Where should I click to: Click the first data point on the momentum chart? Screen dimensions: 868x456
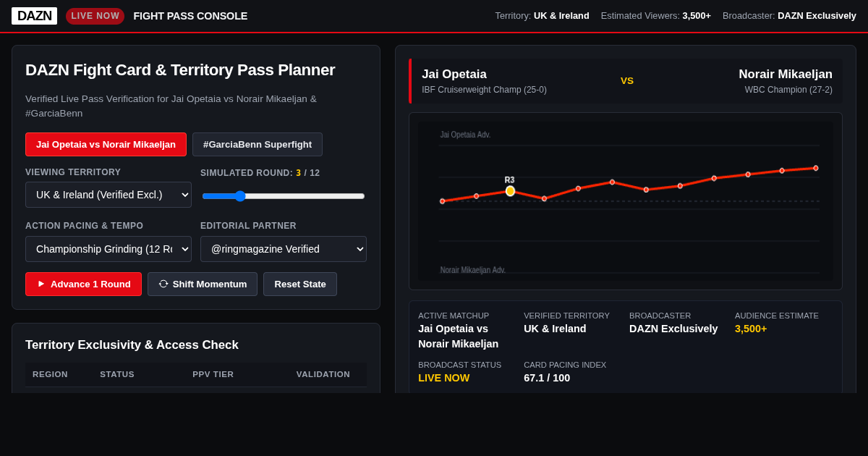pos(443,201)
